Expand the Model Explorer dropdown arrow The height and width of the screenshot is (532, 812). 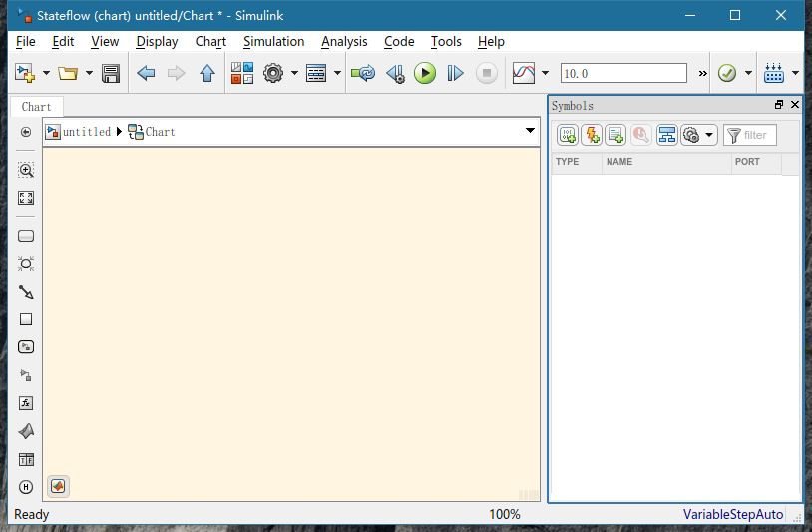pyautogui.click(x=337, y=73)
